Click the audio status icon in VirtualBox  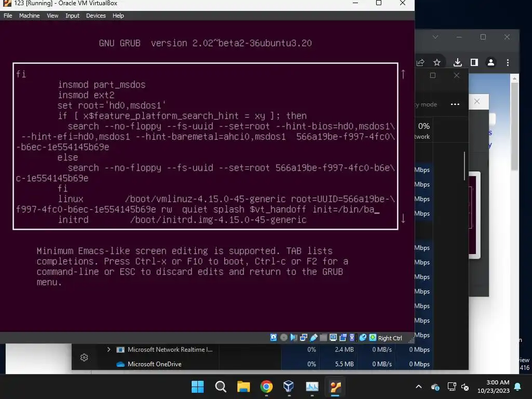(294, 338)
